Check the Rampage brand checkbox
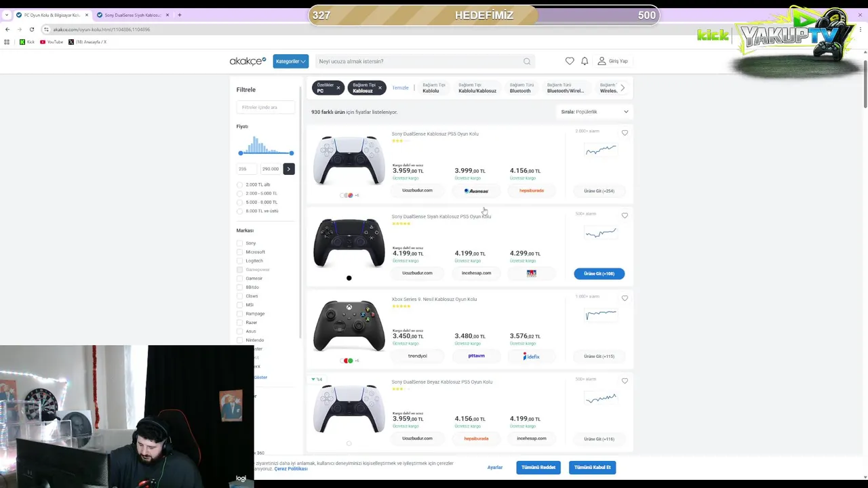Image resolution: width=868 pixels, height=488 pixels. tap(239, 314)
